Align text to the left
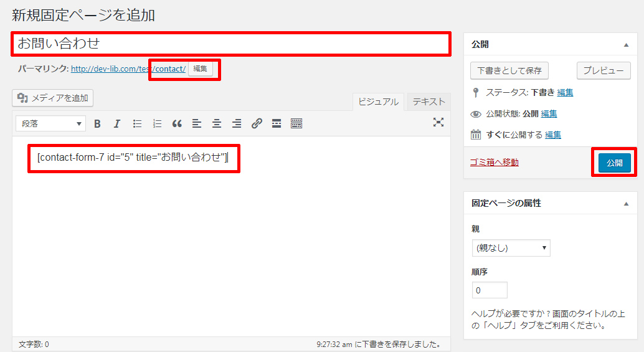The image size is (644, 352). pos(197,123)
